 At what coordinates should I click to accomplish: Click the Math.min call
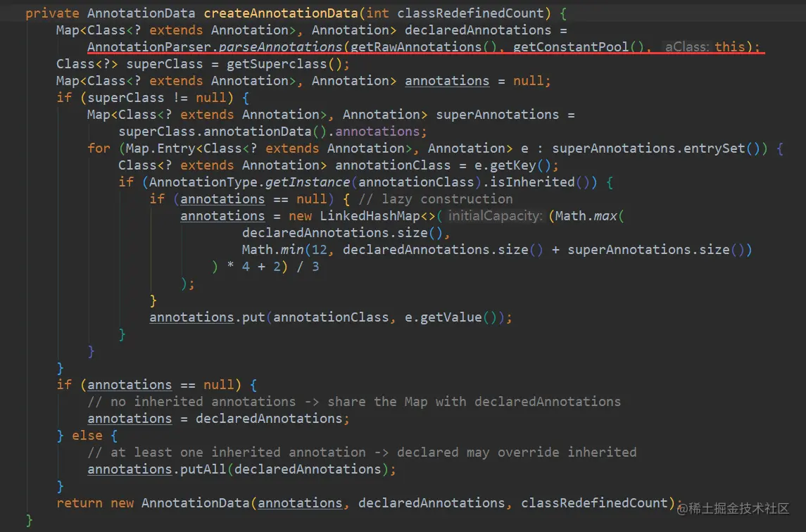[x=273, y=249]
